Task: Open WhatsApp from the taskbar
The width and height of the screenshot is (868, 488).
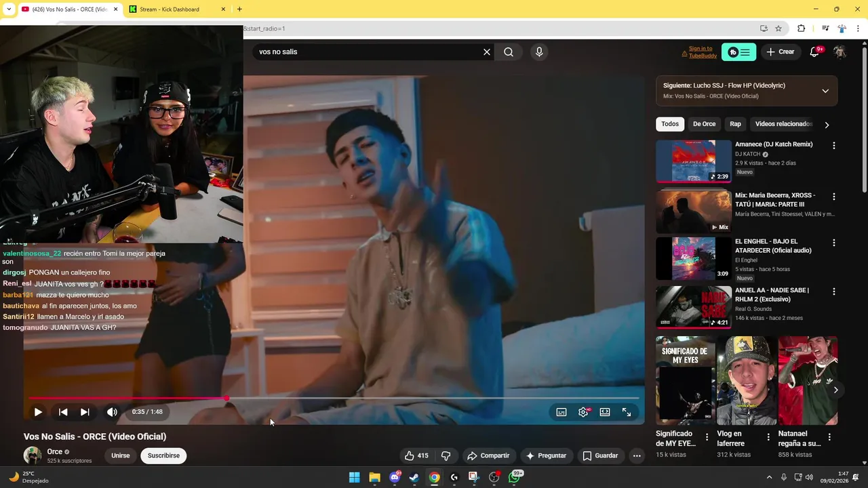Action: click(x=515, y=477)
